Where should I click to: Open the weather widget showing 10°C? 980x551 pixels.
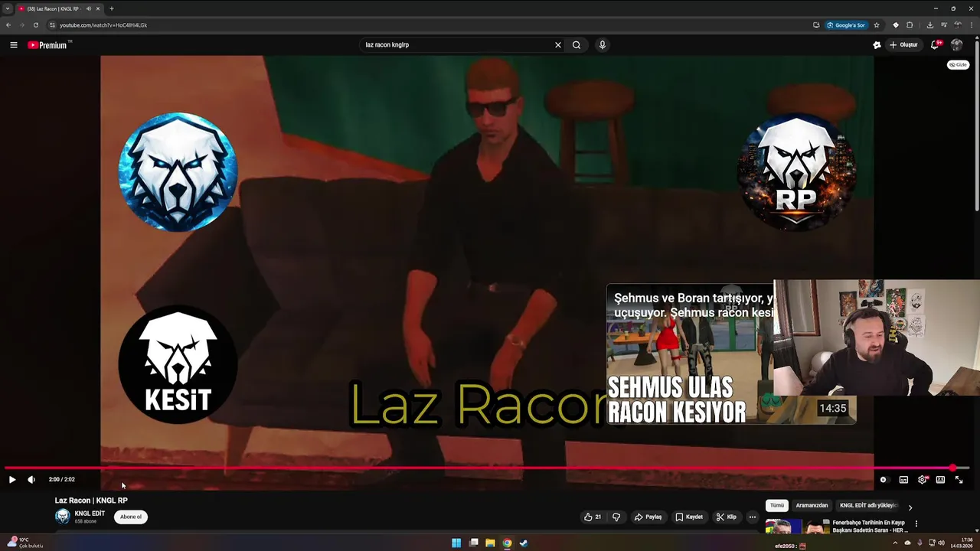pyautogui.click(x=24, y=543)
